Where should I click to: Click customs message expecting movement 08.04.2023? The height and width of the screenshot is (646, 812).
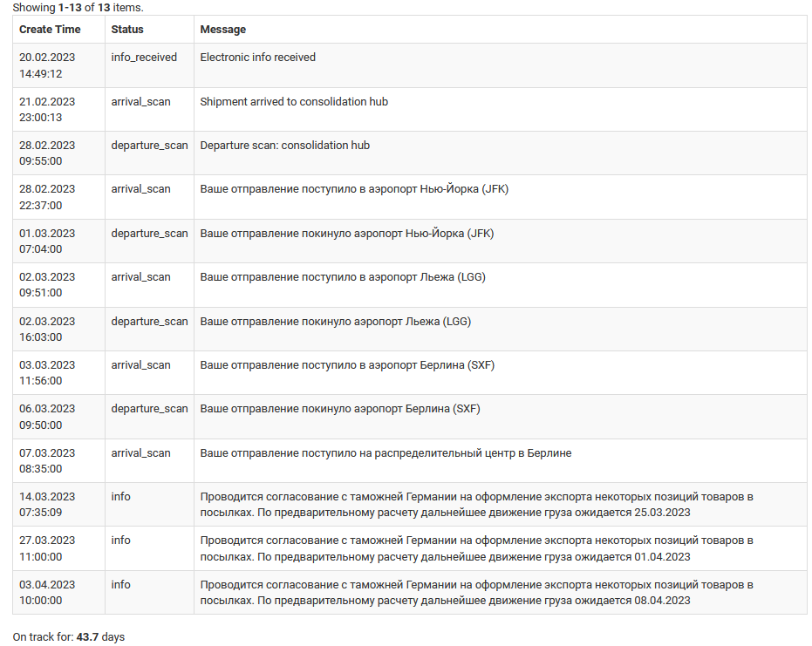pyautogui.click(x=476, y=593)
